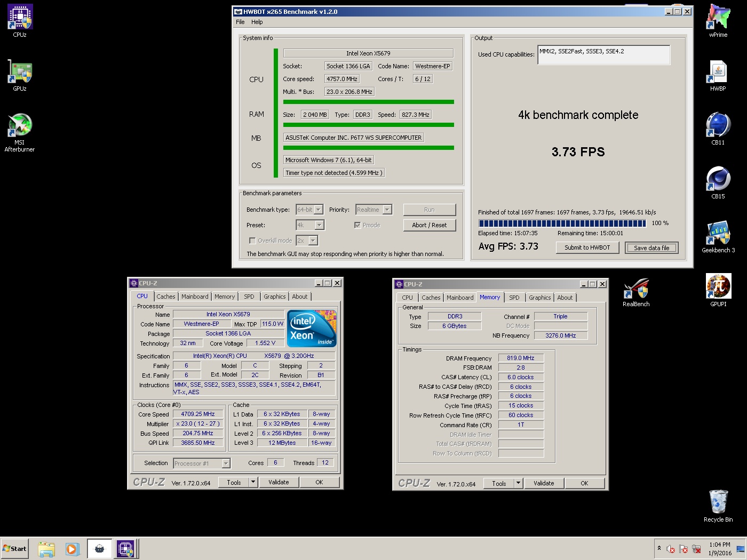
Task: Launch MSI Afterburner desktop icon
Action: coord(20,132)
